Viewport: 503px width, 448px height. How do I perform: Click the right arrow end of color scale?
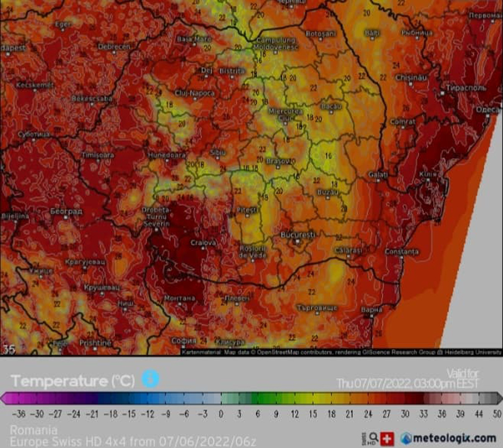point(498,398)
